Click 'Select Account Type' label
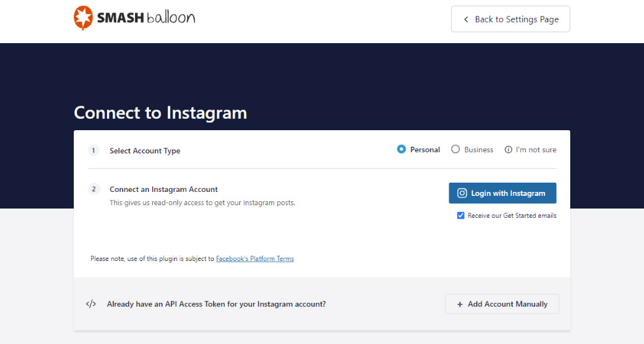This screenshot has width=644, height=344. coord(145,151)
